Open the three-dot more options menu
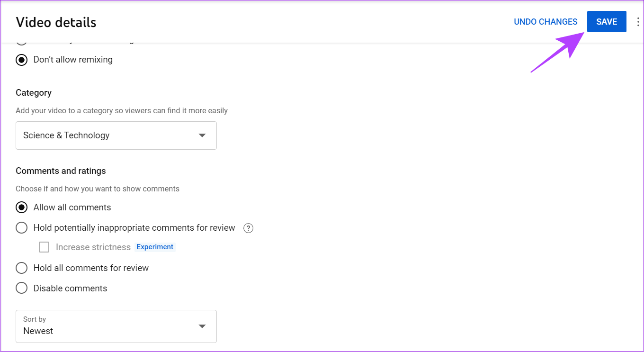644x352 pixels. pos(638,22)
